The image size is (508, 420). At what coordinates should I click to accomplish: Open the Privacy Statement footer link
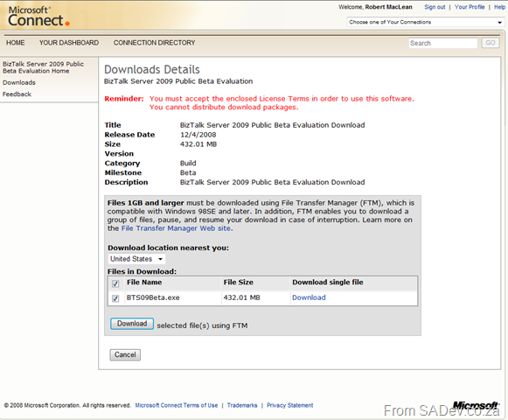(290, 405)
